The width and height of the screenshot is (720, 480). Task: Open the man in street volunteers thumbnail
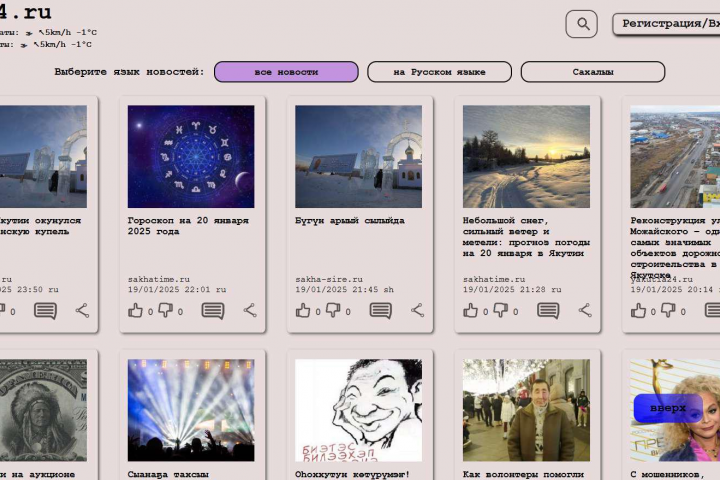[x=526, y=410]
